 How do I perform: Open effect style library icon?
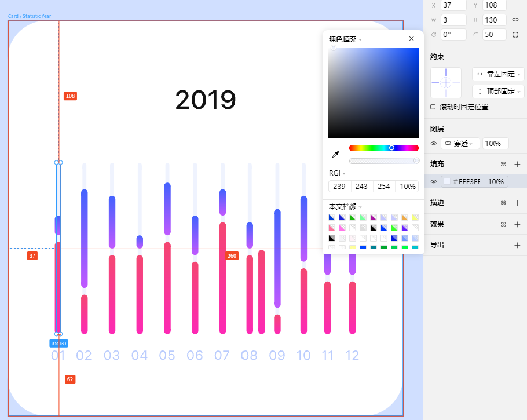click(503, 224)
